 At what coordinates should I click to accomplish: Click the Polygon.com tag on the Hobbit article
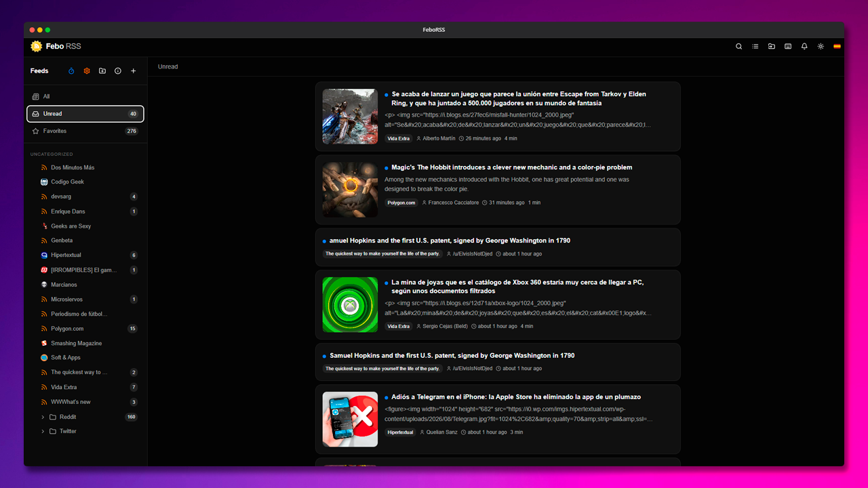[x=401, y=203]
